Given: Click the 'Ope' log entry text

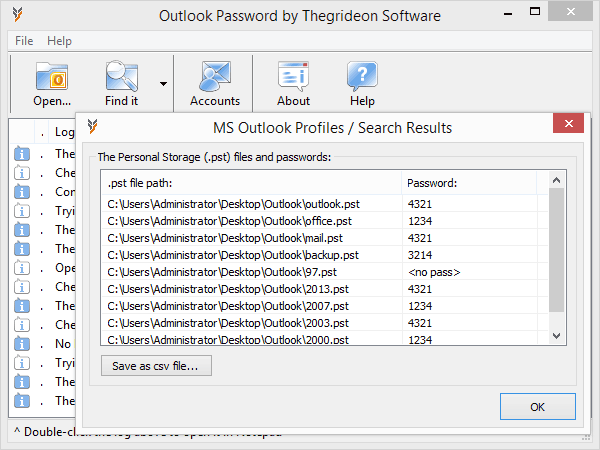Looking at the screenshot, I should coord(65,268).
